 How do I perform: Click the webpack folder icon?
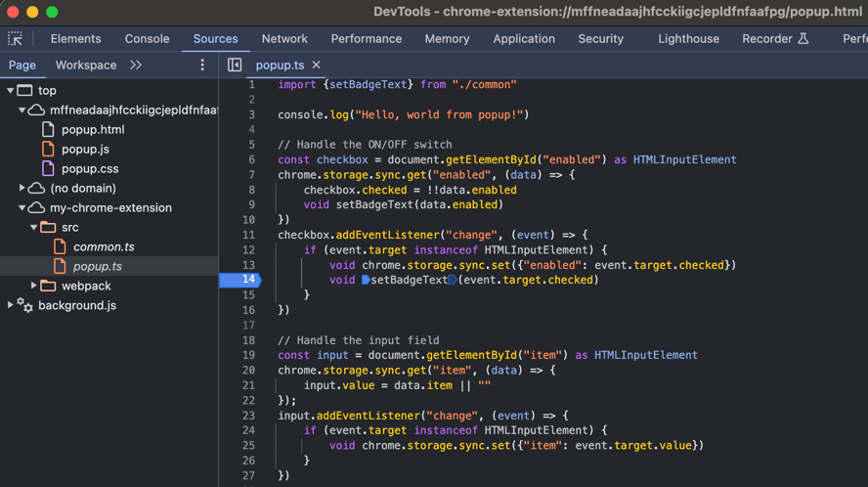click(48, 286)
